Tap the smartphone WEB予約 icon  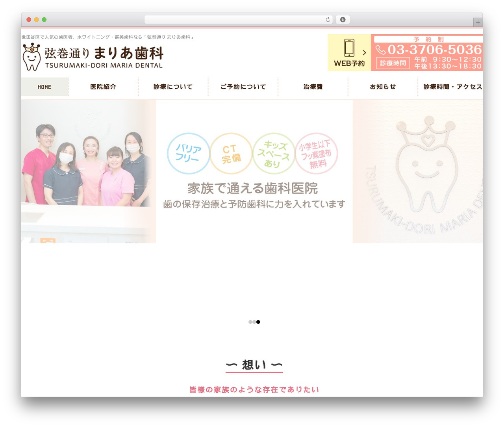click(x=349, y=48)
